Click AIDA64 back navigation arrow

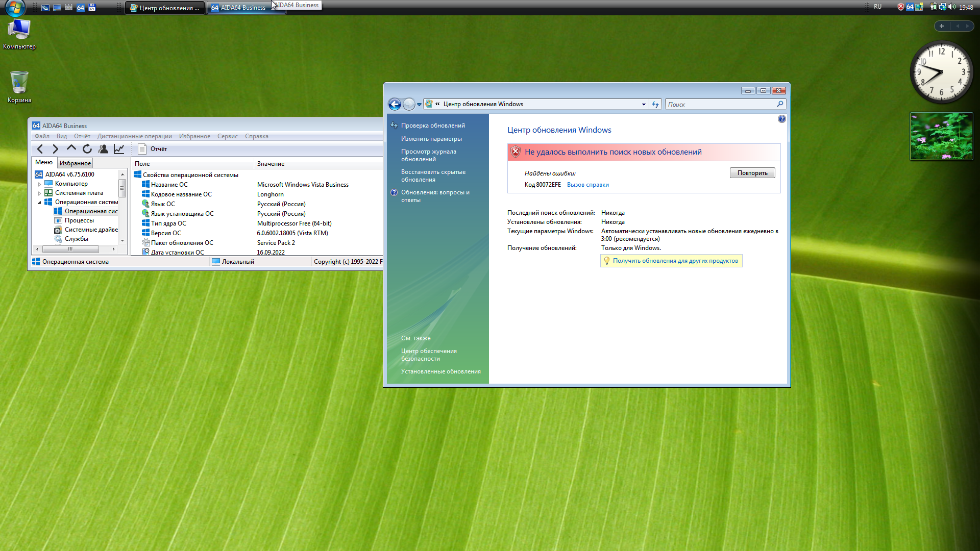coord(40,149)
